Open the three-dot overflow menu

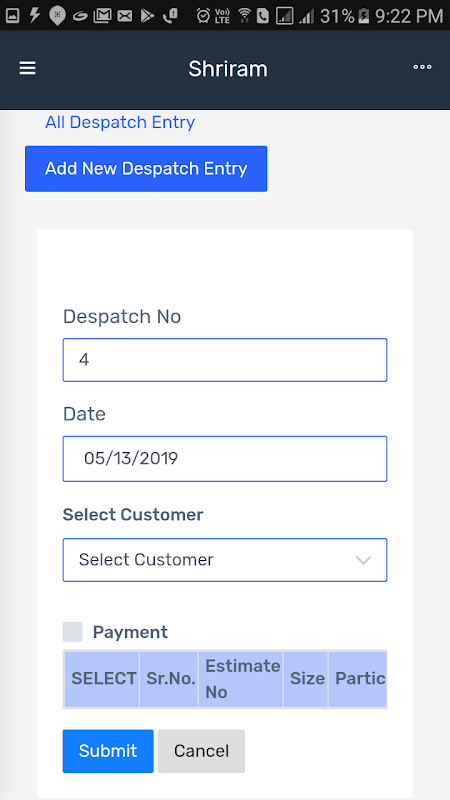pos(422,67)
